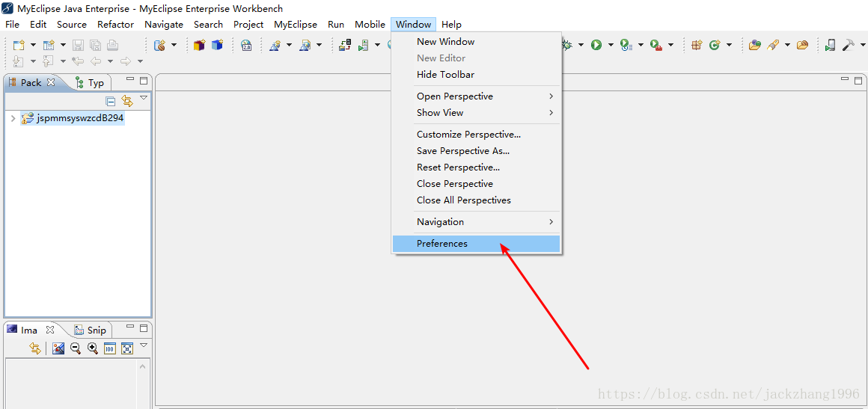Click the Open Type folder icon
This screenshot has width=868, height=409.
point(754,45)
